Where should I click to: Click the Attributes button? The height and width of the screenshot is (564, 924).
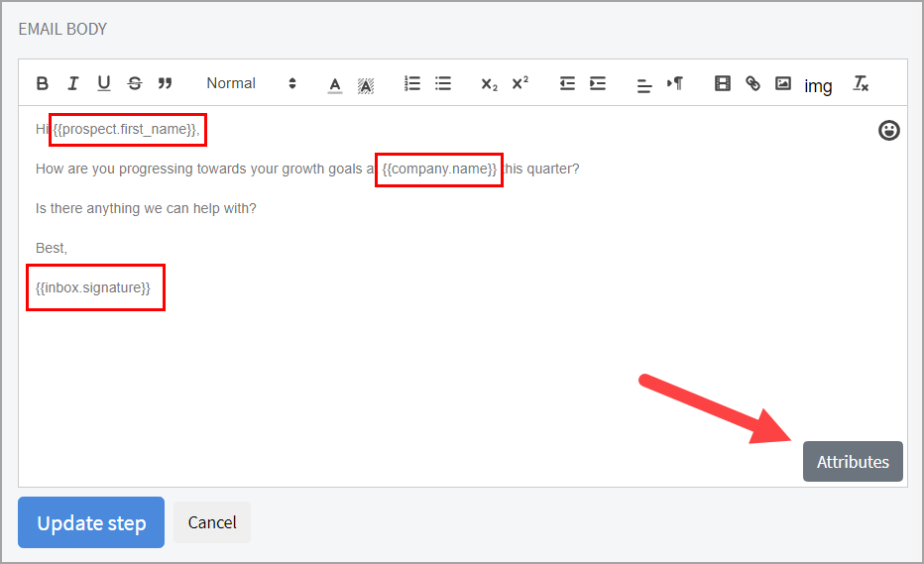coord(853,462)
